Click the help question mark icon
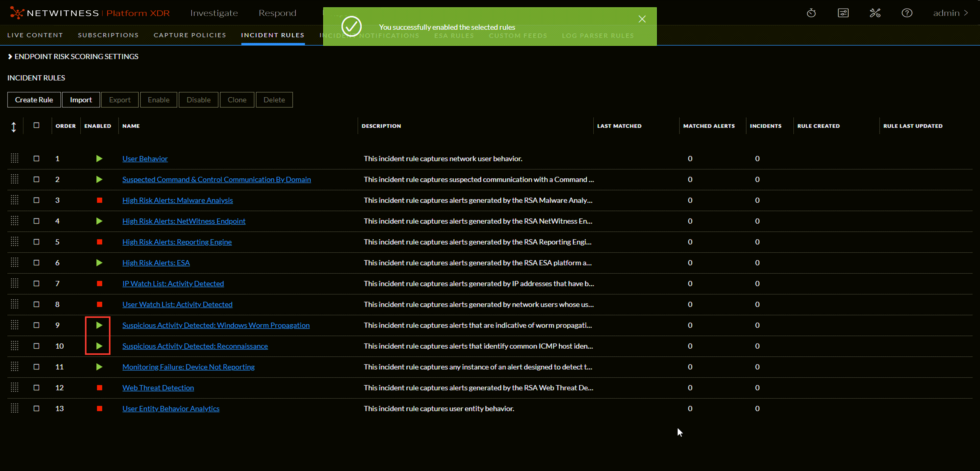The image size is (980, 471). pos(906,13)
